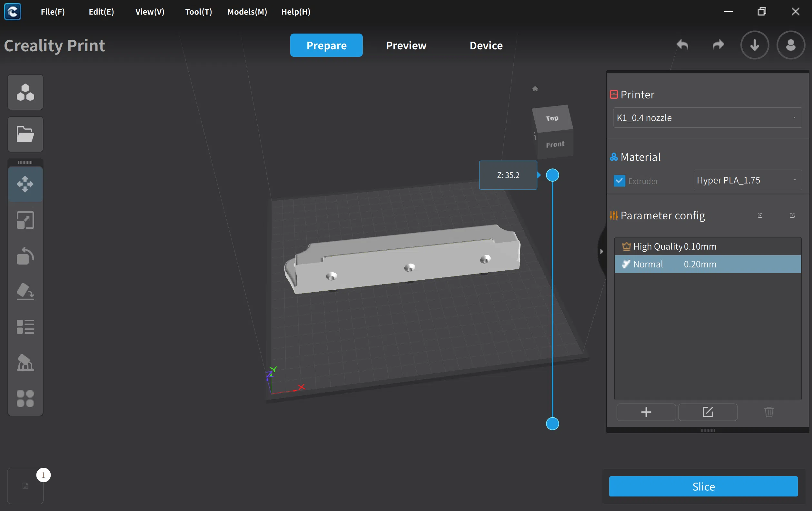812x511 pixels.
Task: Select the Move tool
Action: (25, 184)
